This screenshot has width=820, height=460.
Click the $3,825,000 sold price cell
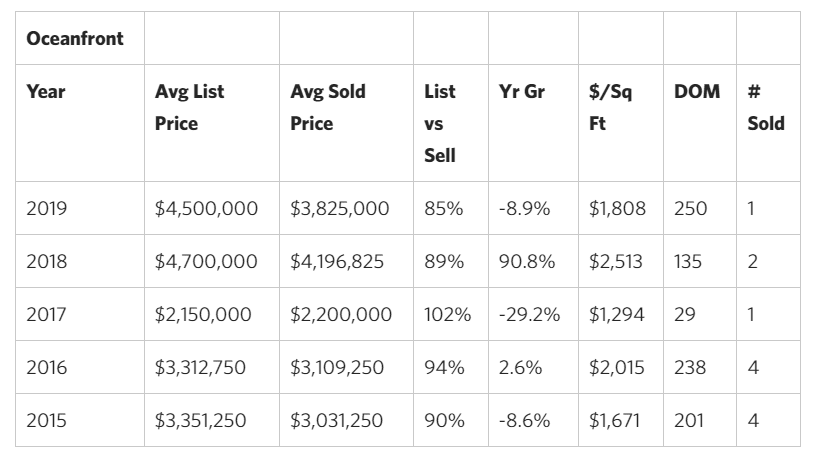tap(340, 209)
